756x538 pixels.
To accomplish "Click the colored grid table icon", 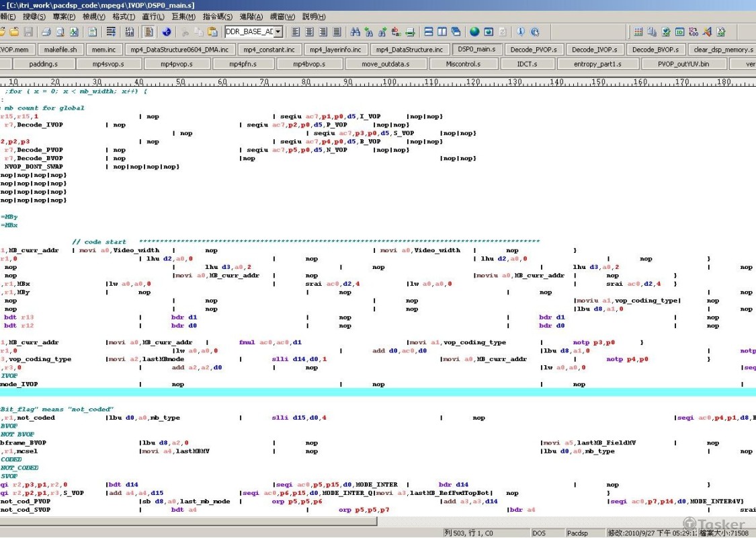I will coord(638,32).
